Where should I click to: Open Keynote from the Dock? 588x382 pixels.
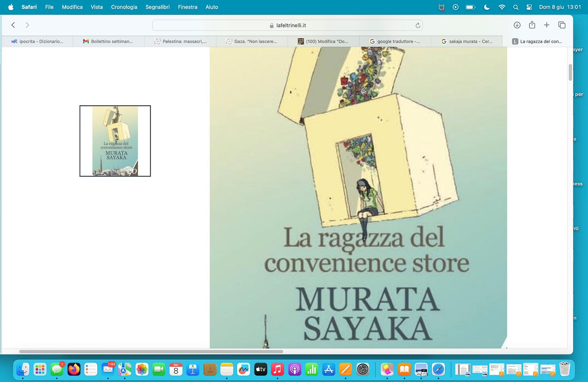pos(193,369)
